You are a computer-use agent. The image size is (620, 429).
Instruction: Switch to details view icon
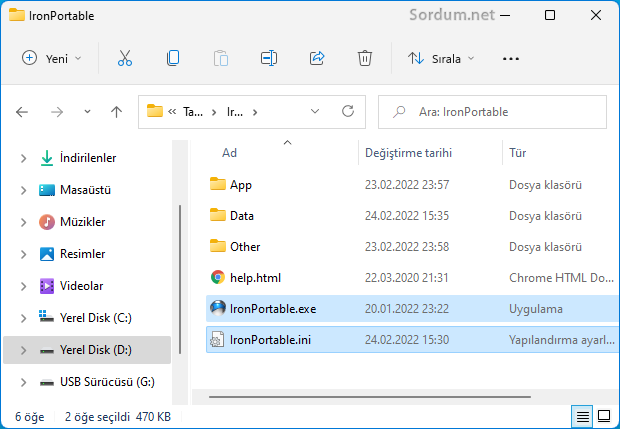(582, 416)
